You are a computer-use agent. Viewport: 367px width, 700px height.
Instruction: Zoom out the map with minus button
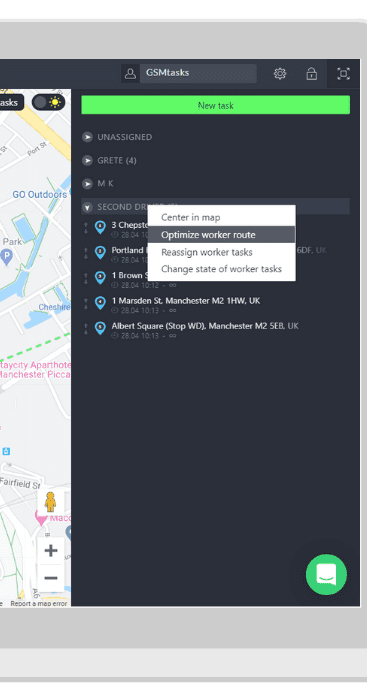(x=51, y=578)
